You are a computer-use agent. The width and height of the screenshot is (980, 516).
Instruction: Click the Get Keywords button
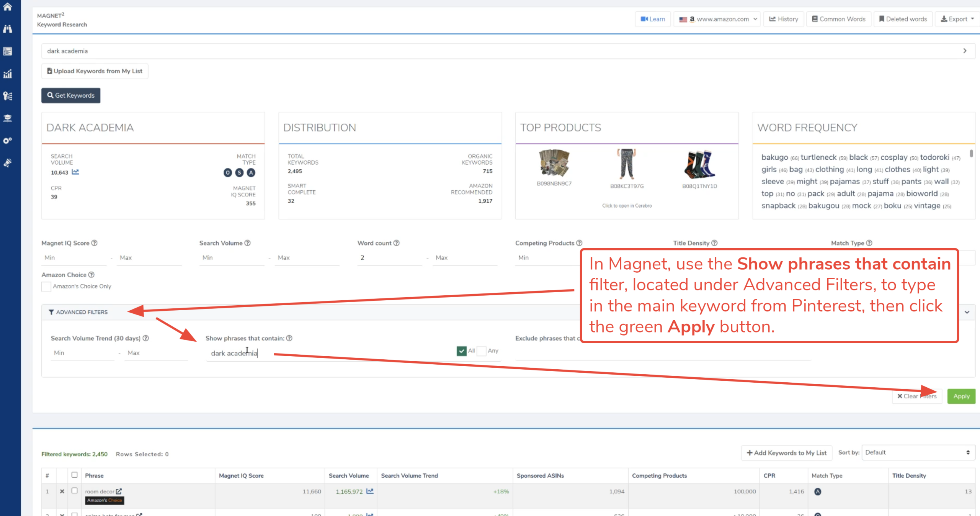[x=71, y=95]
